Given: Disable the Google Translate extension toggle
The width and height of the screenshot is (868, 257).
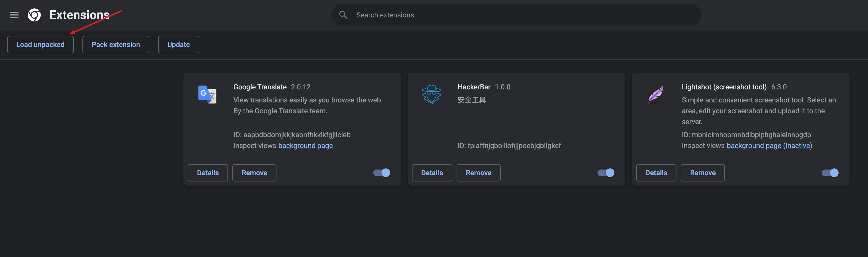Looking at the screenshot, I should pos(382,173).
